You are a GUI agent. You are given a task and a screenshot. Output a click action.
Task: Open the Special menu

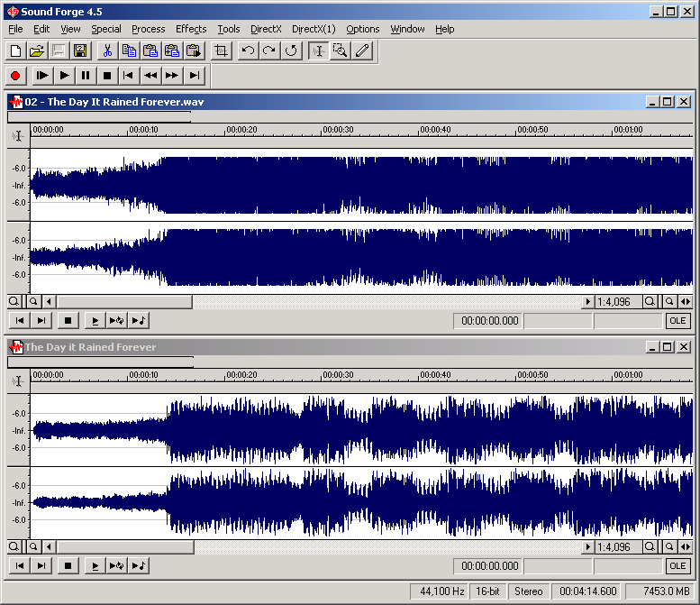[106, 29]
